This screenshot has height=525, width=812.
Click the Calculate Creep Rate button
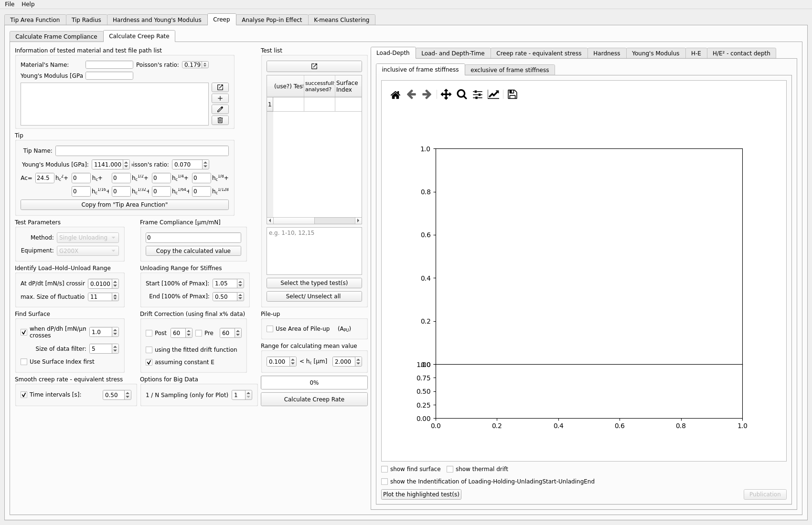point(314,399)
